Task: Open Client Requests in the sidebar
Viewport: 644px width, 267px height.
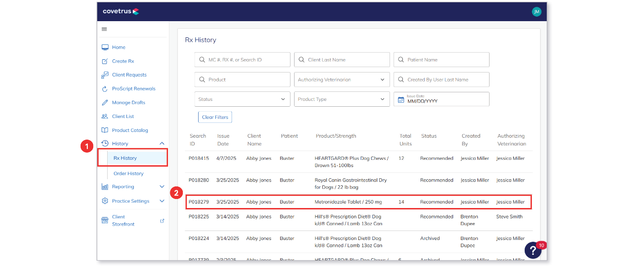Action: pyautogui.click(x=129, y=75)
